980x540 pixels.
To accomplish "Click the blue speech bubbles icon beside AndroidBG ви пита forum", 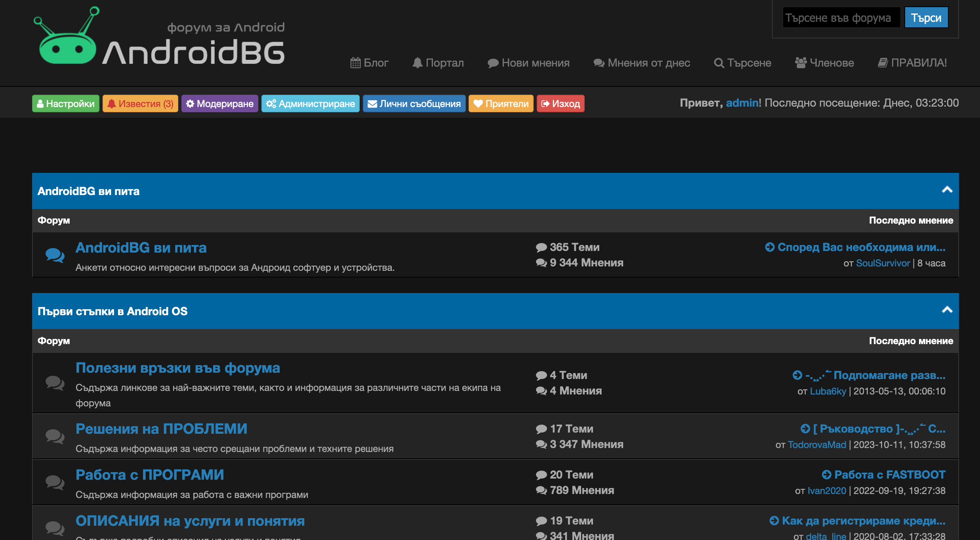I will tap(55, 255).
